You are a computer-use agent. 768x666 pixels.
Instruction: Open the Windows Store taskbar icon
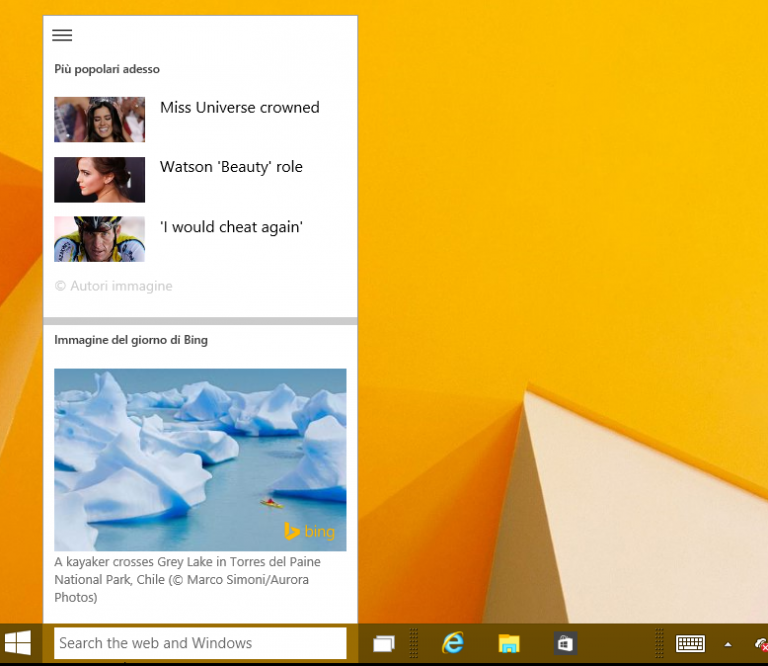565,643
